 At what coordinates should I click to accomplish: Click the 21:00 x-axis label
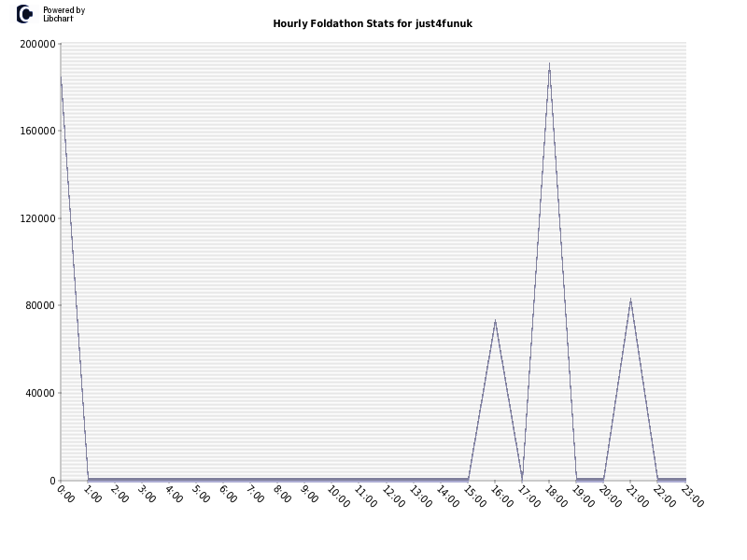(638, 497)
